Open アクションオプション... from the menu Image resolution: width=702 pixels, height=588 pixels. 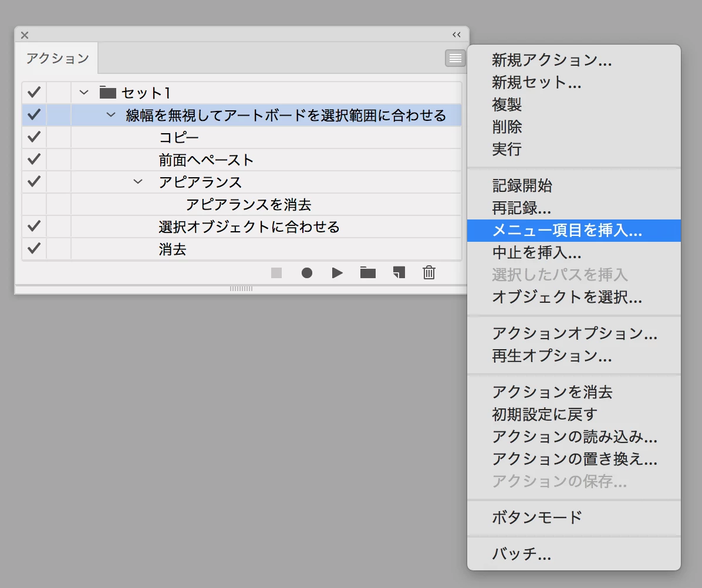(x=574, y=333)
